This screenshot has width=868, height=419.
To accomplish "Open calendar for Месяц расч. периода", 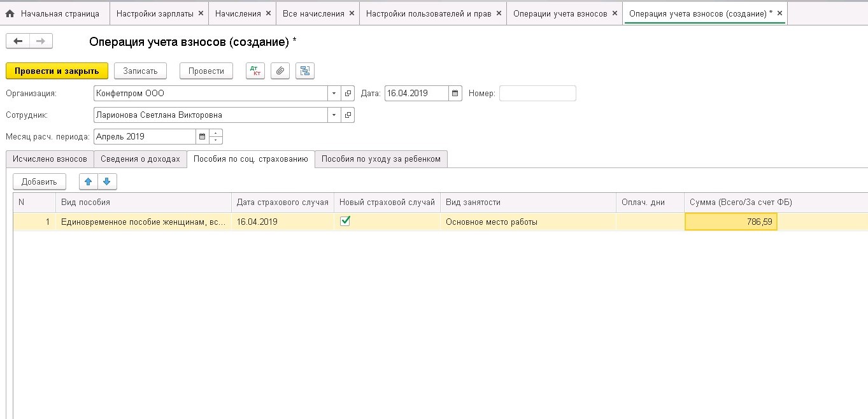I will coord(203,137).
